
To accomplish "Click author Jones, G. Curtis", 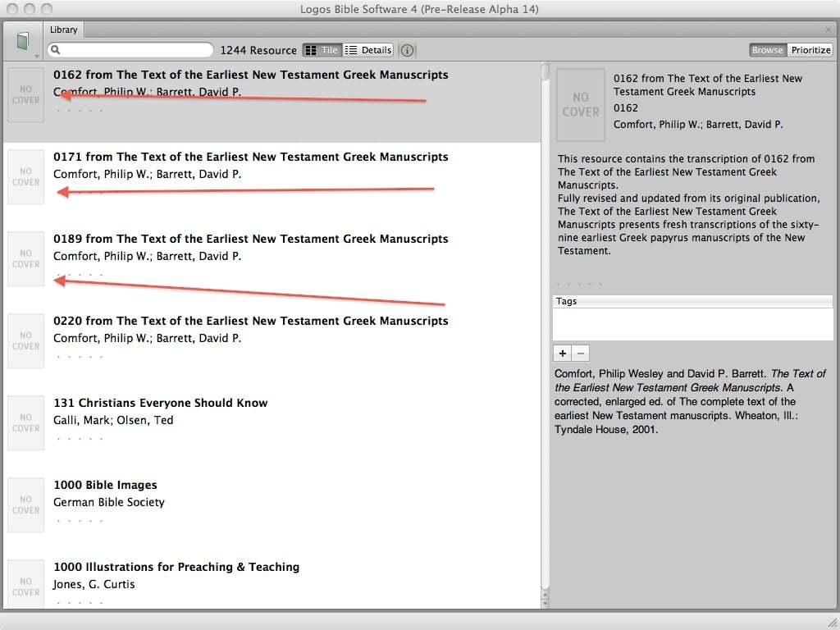I will (94, 584).
